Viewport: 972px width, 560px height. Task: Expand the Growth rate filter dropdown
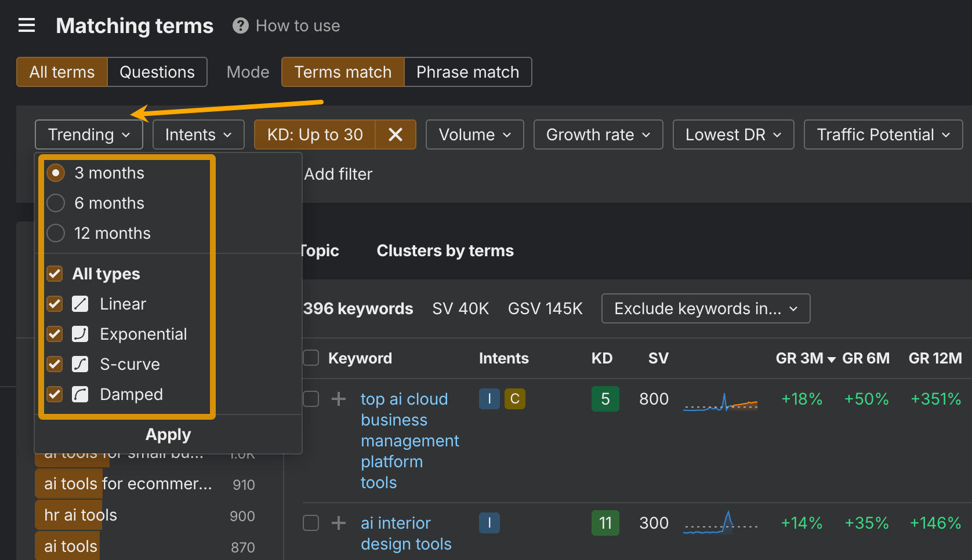click(x=598, y=134)
